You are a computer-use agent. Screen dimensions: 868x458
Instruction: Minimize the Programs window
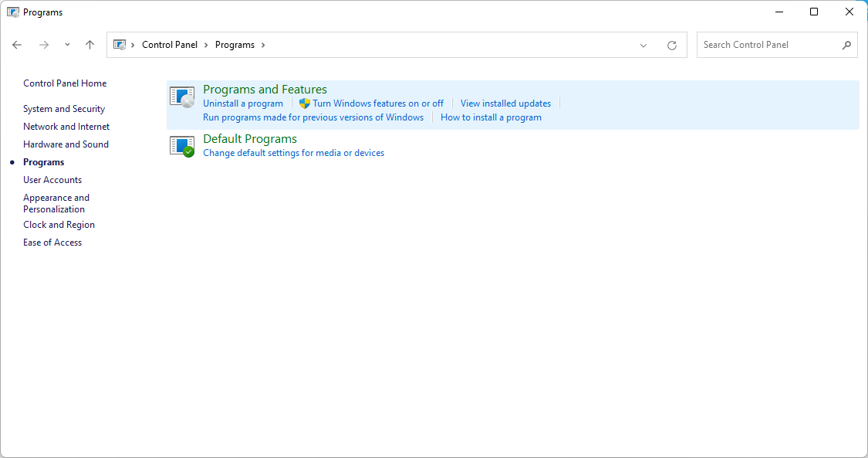point(778,12)
